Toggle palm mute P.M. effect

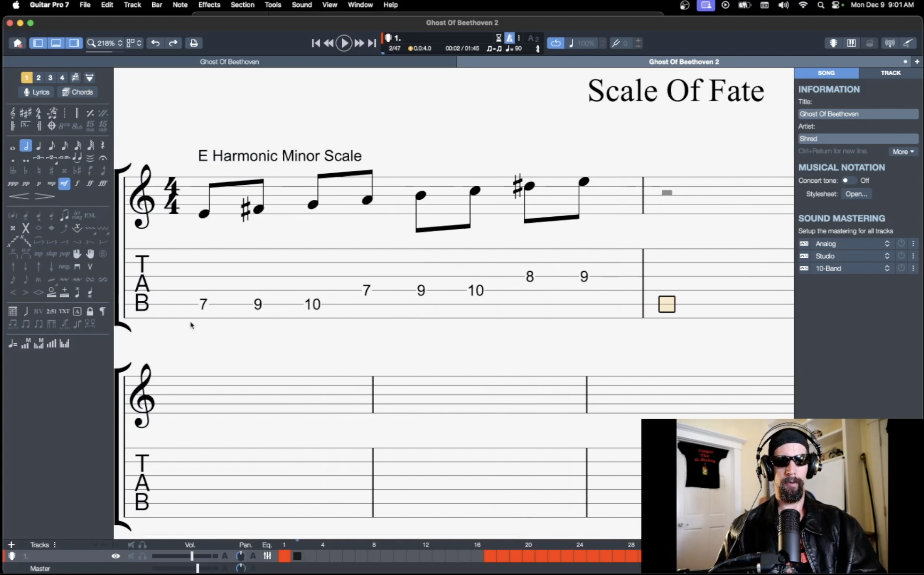pos(90,216)
